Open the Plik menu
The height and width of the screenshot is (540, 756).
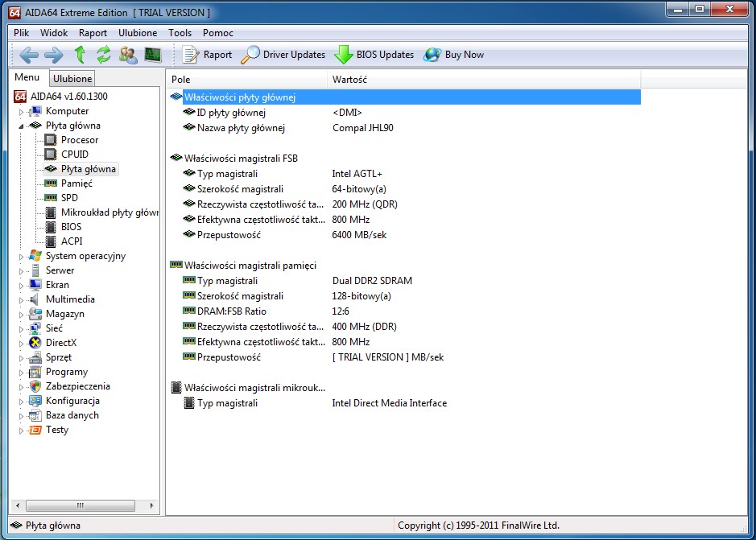[22, 33]
